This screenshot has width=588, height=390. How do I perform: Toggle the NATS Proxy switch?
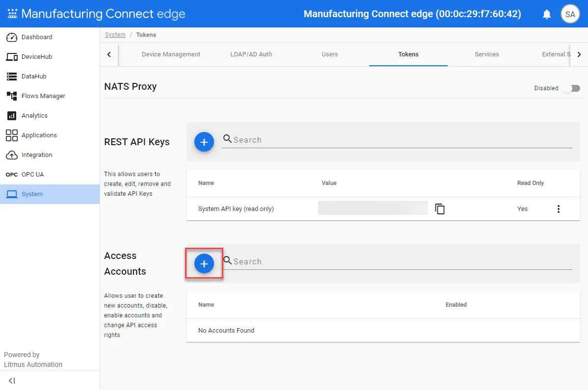[571, 88]
